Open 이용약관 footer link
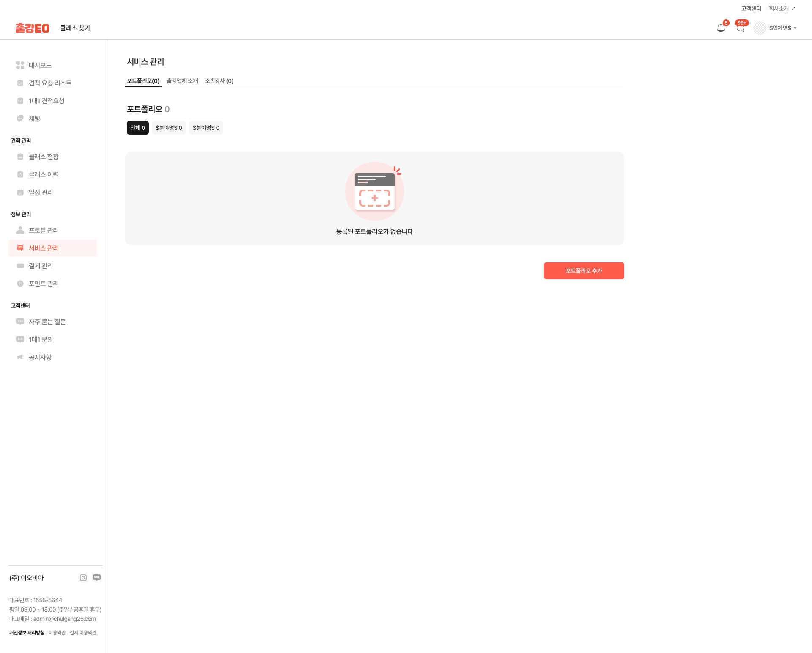Image resolution: width=812 pixels, height=653 pixels. coord(57,633)
